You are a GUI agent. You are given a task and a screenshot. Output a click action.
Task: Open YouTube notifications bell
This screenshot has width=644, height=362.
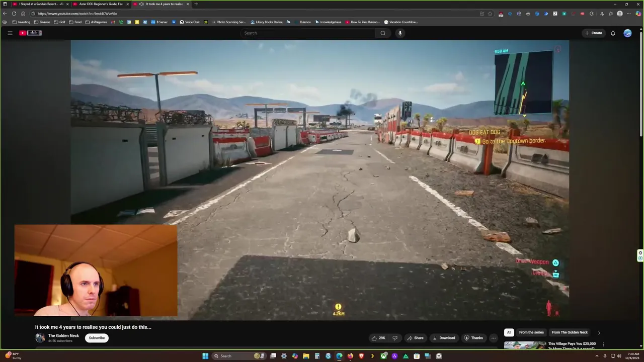click(x=613, y=33)
